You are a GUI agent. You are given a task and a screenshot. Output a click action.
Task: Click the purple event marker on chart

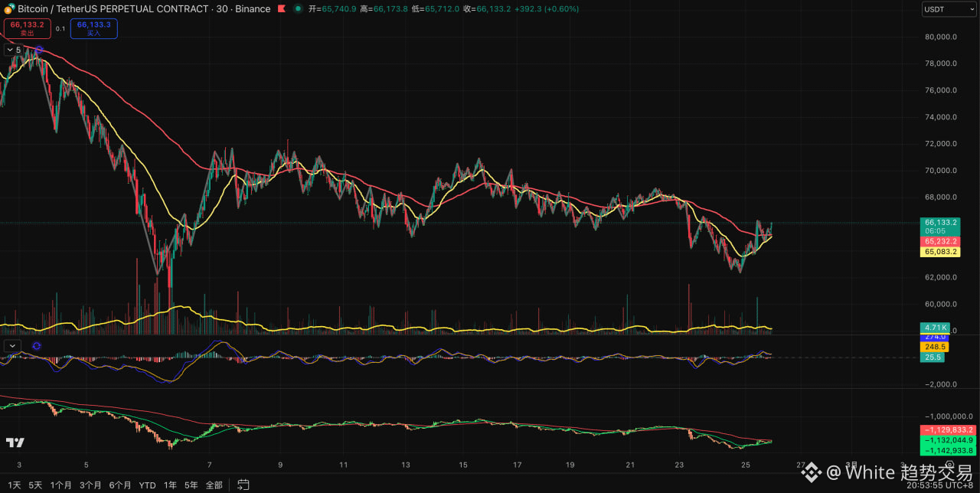pos(39,51)
